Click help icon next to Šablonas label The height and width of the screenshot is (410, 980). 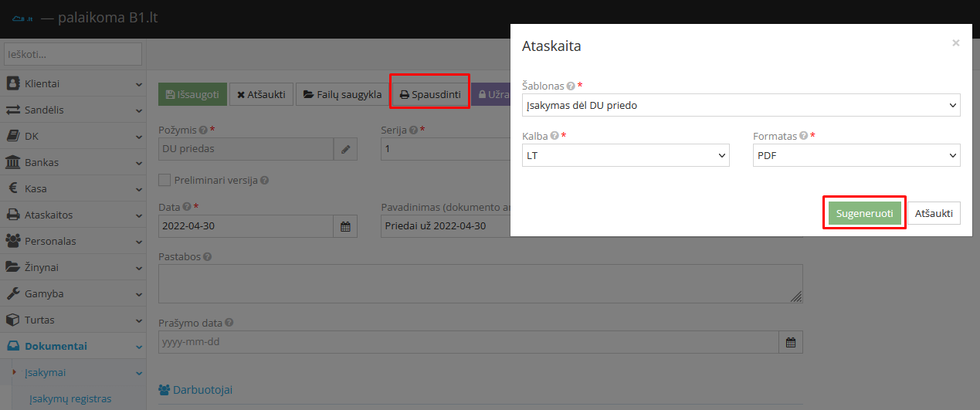pyautogui.click(x=571, y=86)
